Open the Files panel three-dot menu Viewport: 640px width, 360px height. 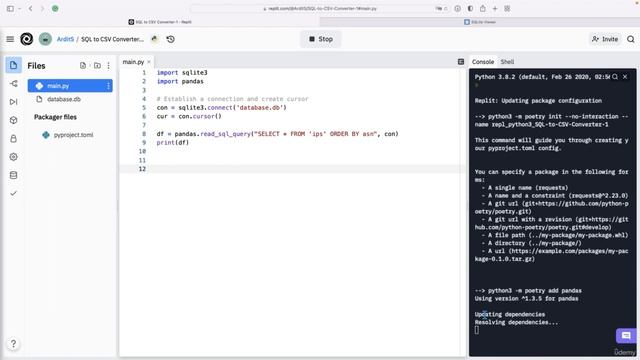pos(109,65)
